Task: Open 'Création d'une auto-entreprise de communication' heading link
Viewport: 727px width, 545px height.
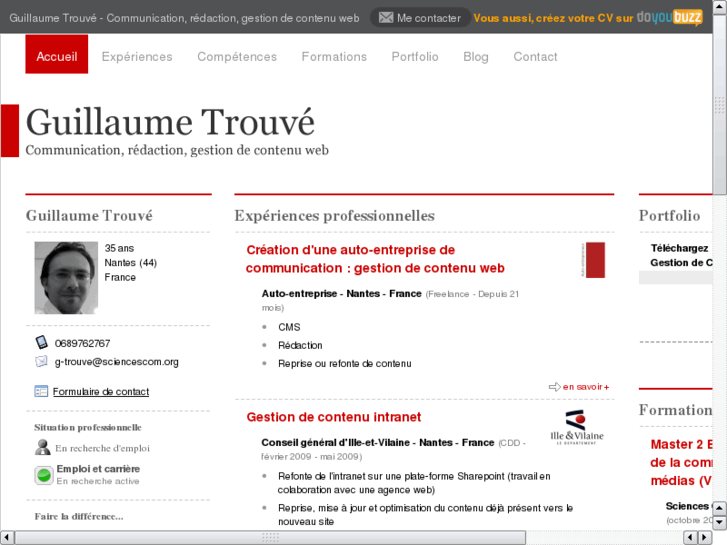Action: pyautogui.click(x=375, y=259)
